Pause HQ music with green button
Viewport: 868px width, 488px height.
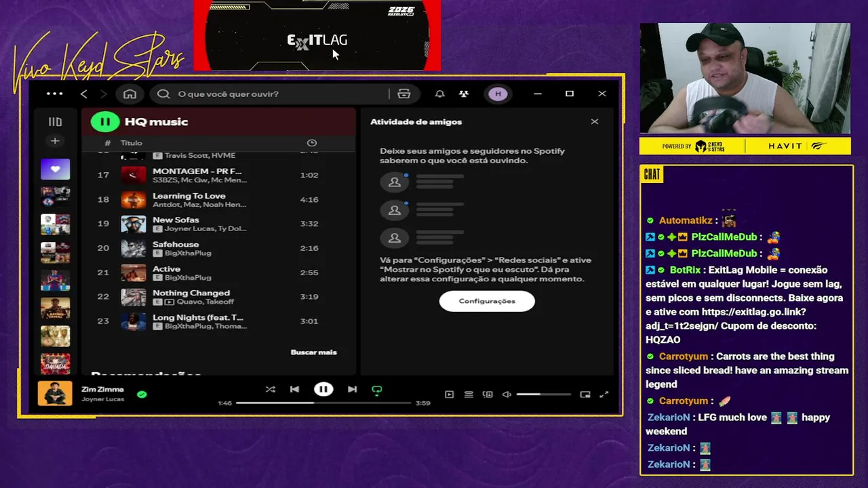pos(104,122)
